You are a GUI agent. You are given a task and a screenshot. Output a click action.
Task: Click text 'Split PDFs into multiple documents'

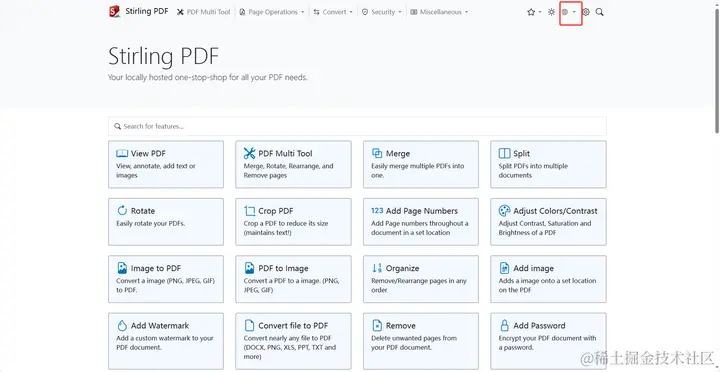533,171
